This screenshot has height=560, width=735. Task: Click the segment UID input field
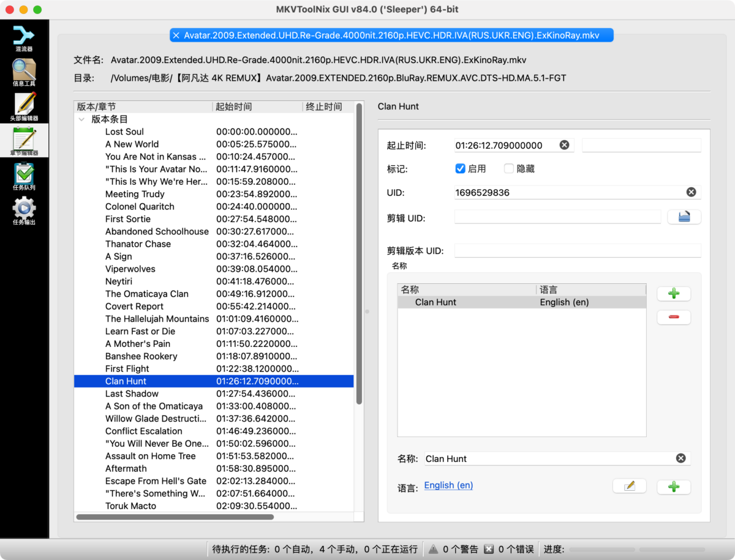[x=557, y=217]
